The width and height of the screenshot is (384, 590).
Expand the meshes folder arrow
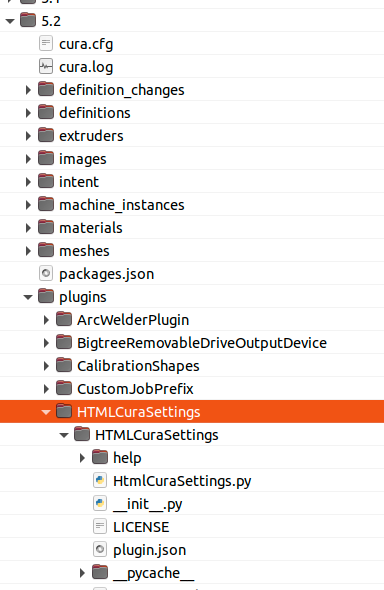tap(28, 251)
